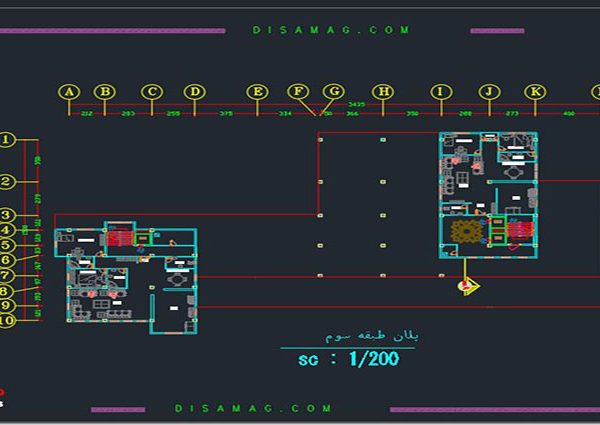Click the yellow gear-shaped ornament in the right plan

tap(465, 232)
